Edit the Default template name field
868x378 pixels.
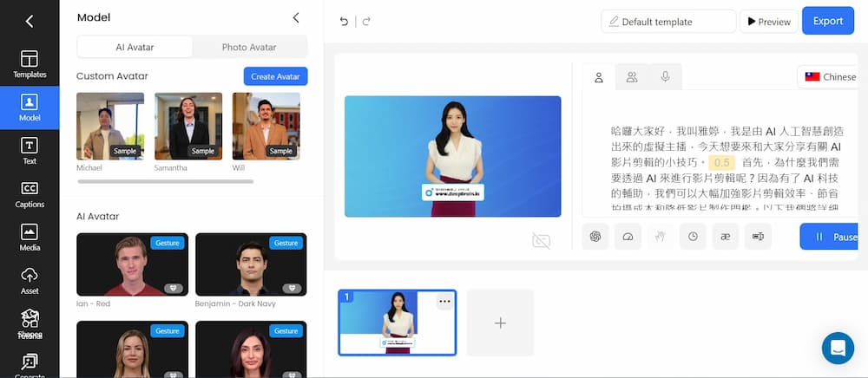click(668, 22)
